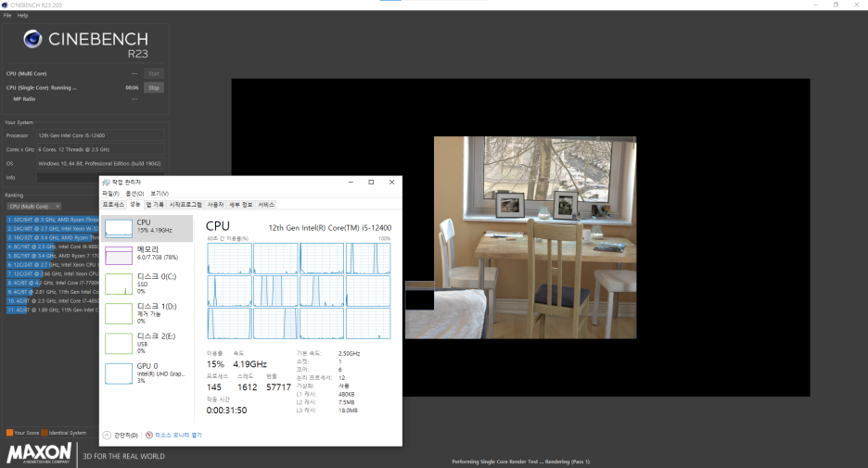Click the Processor field showing i5-12400
The height and width of the screenshot is (468, 868).
point(100,135)
